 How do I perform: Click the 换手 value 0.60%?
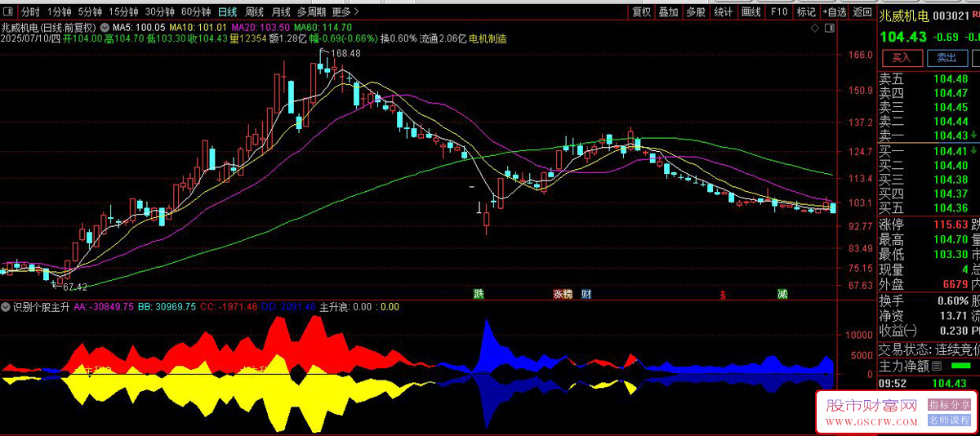[952, 300]
